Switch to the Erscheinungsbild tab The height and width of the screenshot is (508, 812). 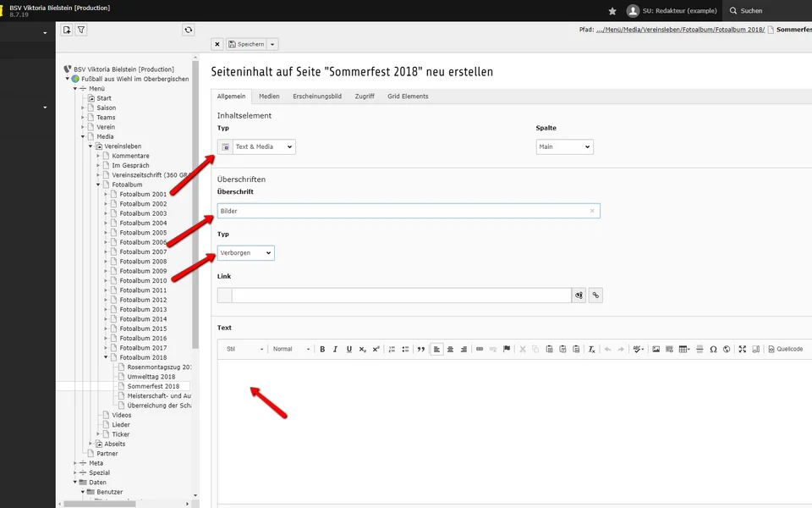click(x=317, y=97)
